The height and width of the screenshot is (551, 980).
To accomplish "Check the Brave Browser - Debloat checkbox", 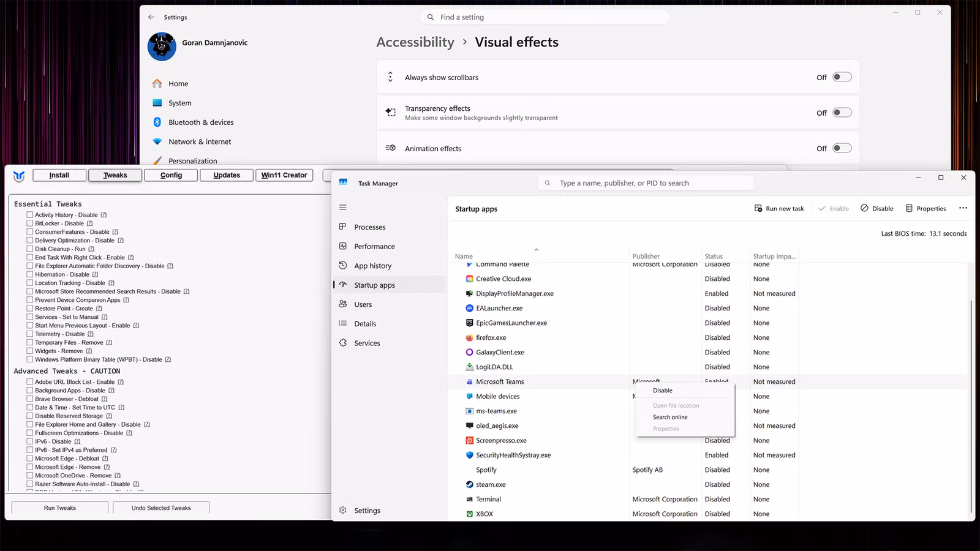I will (x=29, y=399).
